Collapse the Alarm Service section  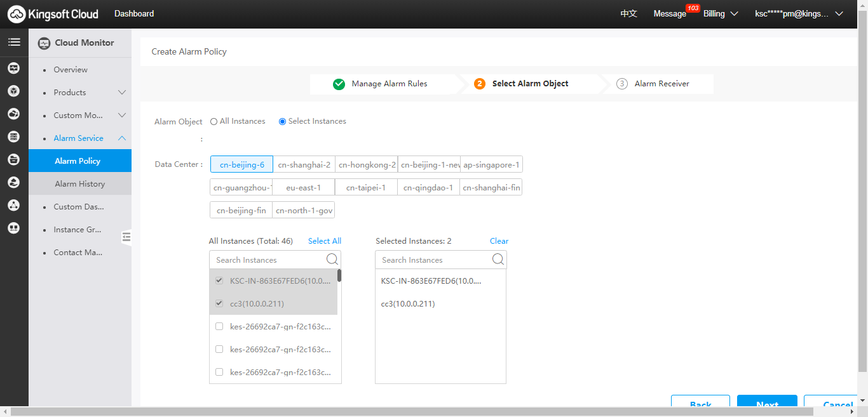(122, 138)
